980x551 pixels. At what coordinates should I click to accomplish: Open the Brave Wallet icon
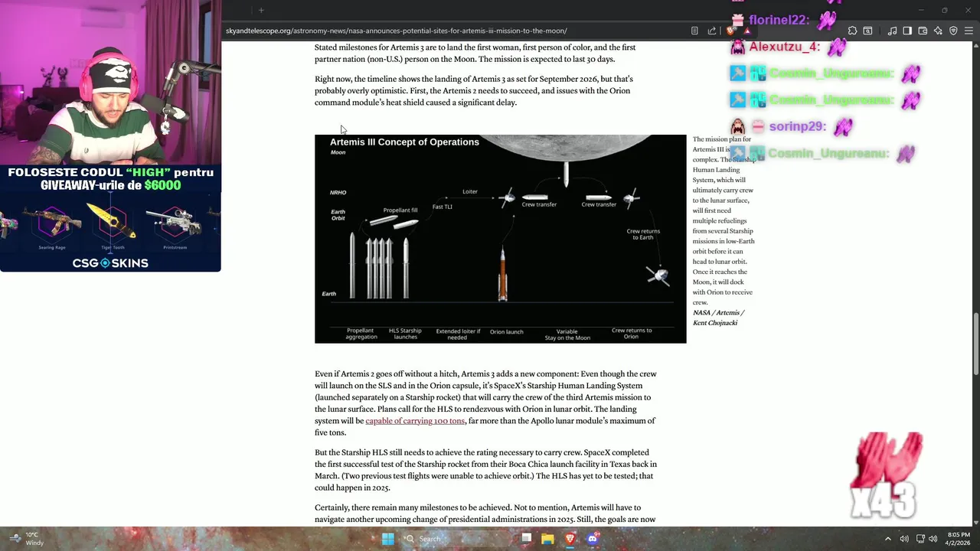923,31
